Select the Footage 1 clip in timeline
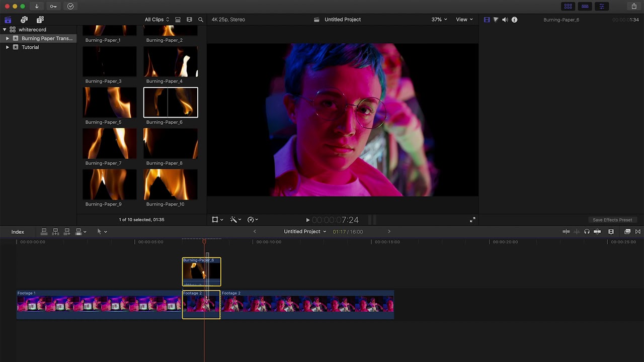 pyautogui.click(x=99, y=305)
